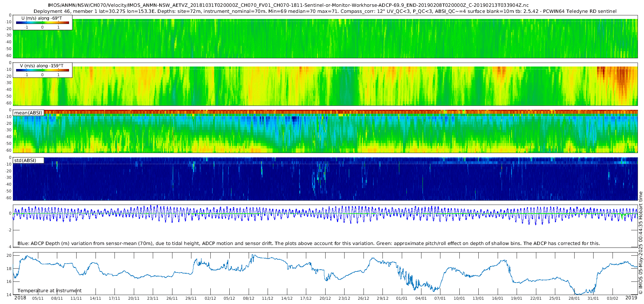Click the IMOS copyright Hobart time text
This screenshot has height=304, width=644.
coord(640,243)
